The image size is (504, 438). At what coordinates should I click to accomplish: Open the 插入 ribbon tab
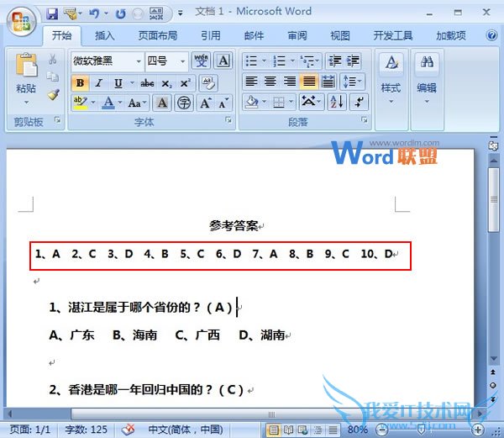pos(105,35)
